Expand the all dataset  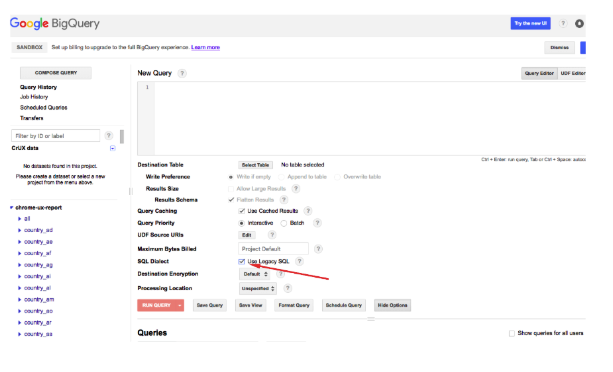pos(19,219)
